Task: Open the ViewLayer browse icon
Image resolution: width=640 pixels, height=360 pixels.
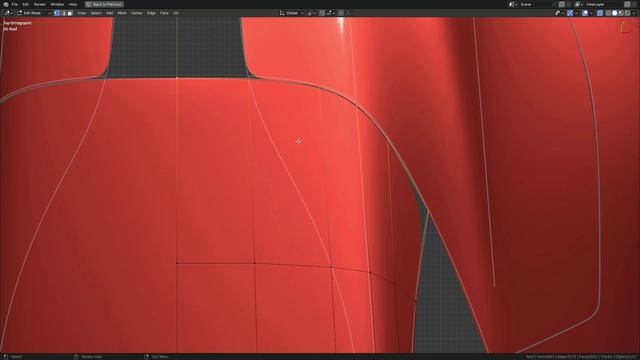Action: click(579, 4)
